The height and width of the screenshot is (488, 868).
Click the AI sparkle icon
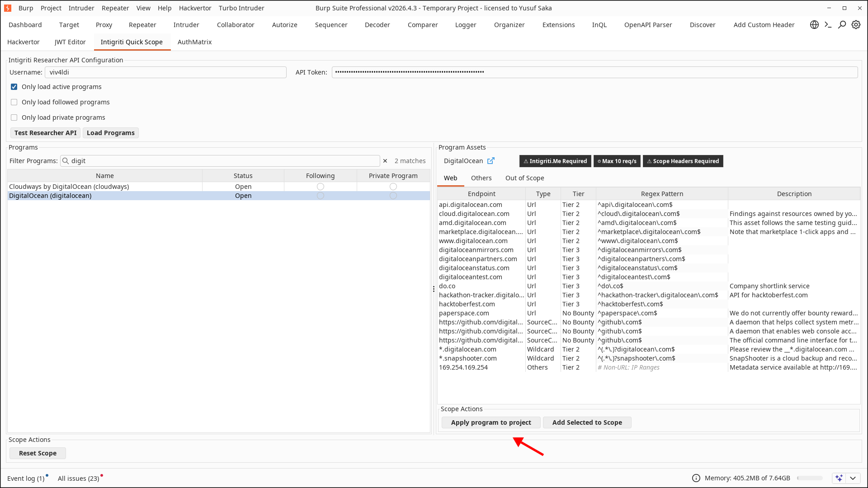point(839,478)
